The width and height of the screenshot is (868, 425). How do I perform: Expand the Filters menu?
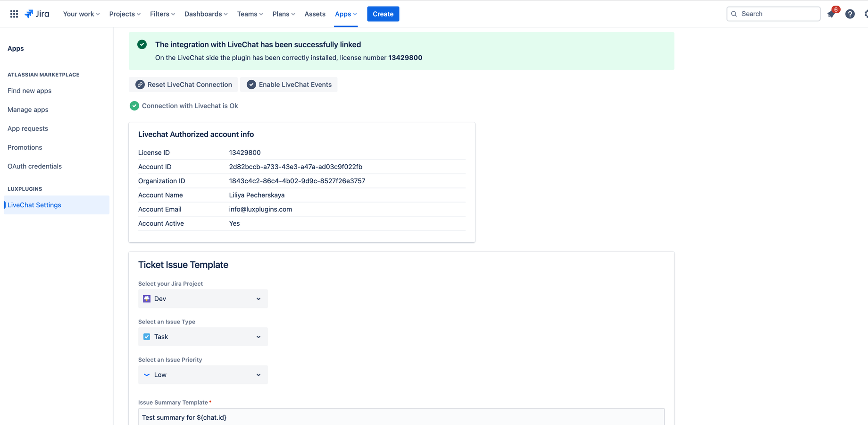point(162,14)
